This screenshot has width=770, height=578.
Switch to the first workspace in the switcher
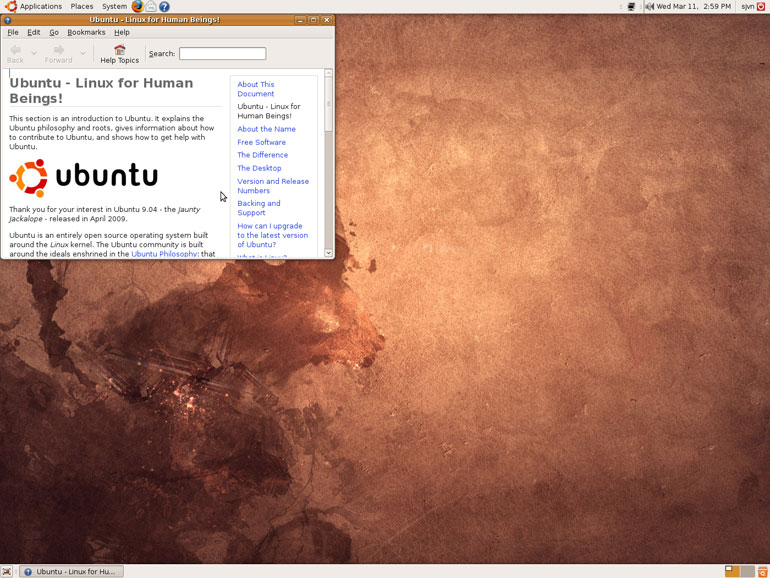click(x=732, y=571)
